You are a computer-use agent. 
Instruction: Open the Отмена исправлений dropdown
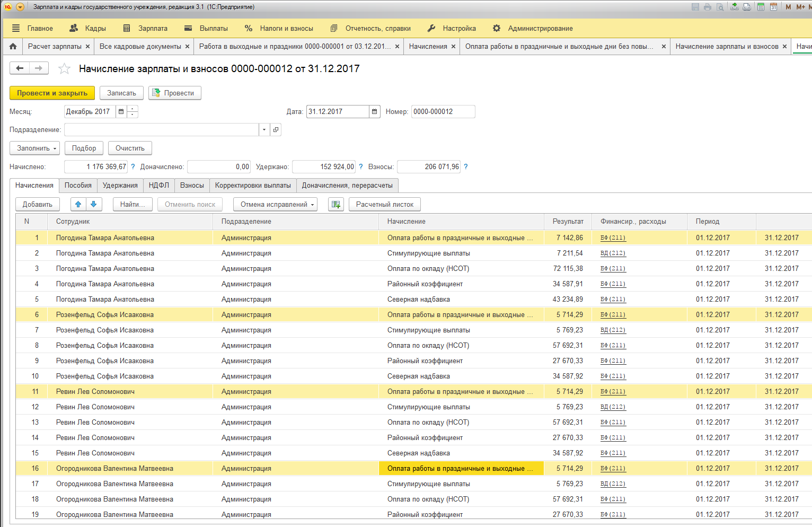[x=275, y=204]
